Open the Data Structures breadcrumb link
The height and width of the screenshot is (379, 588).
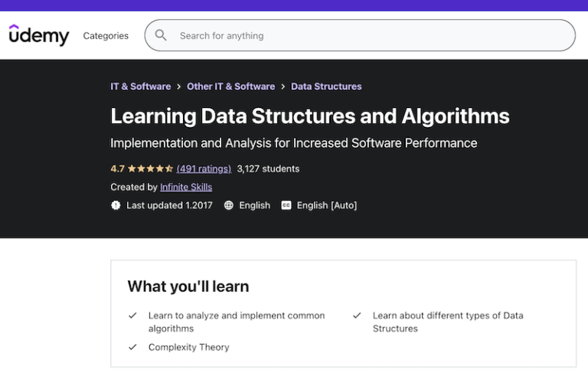327,87
